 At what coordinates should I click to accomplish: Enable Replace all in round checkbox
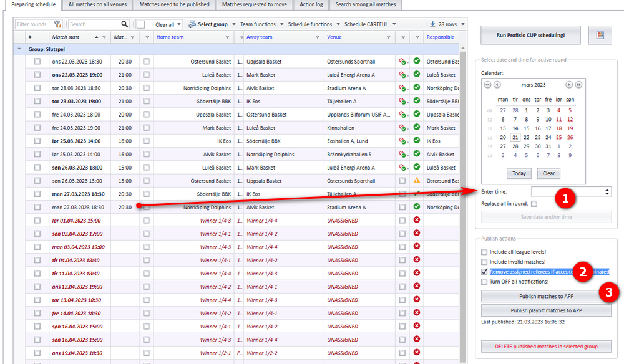(534, 204)
